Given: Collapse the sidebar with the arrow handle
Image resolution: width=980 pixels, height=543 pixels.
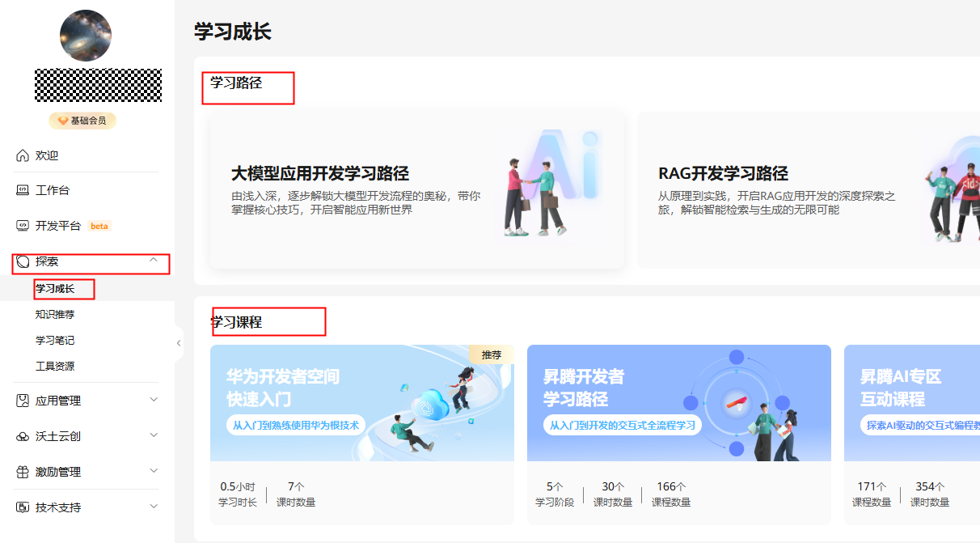Looking at the screenshot, I should click(179, 342).
